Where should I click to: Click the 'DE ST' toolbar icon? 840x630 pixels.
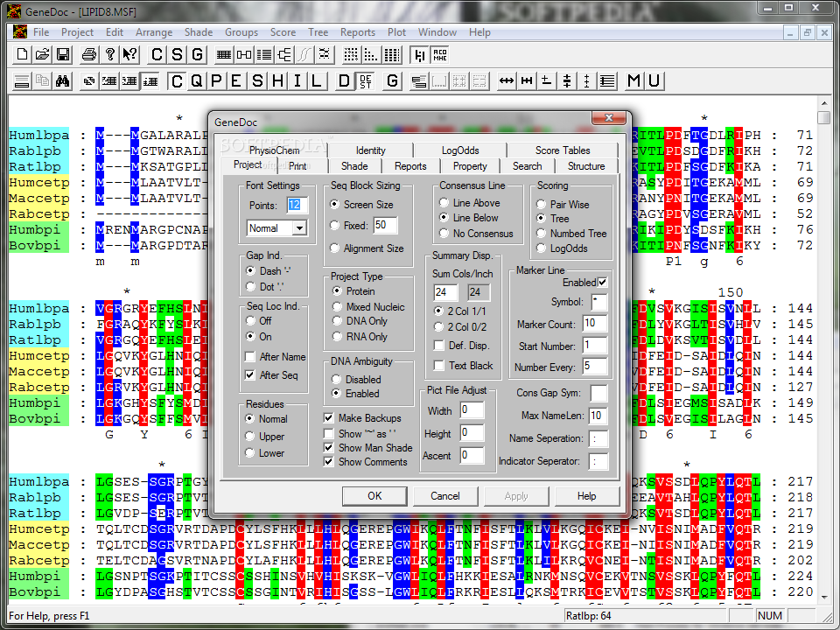(x=366, y=80)
